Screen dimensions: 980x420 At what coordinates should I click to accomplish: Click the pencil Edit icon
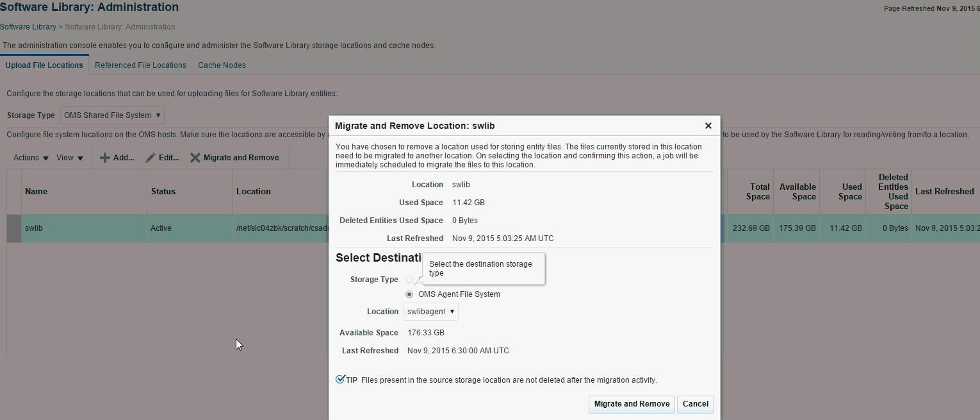151,158
